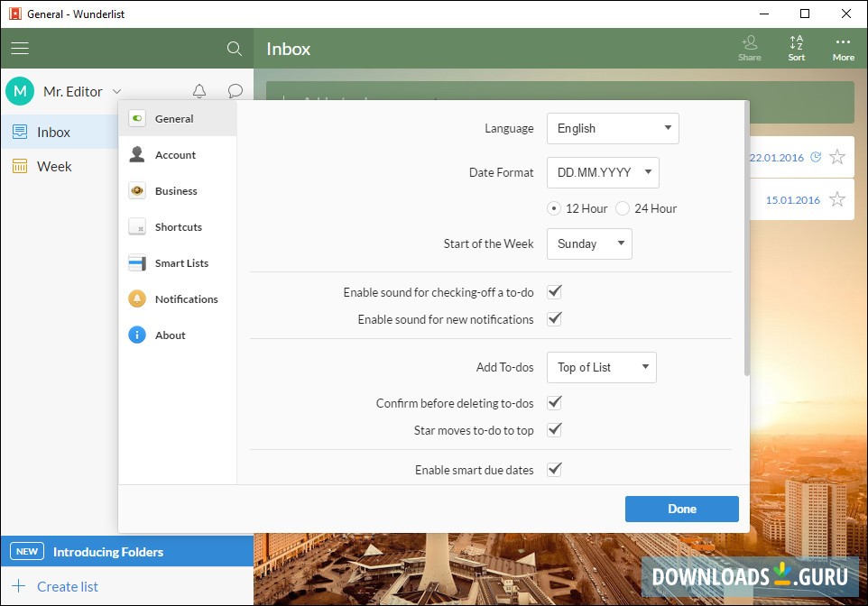
Task: Click the Mr. Editor avatar
Action: click(x=20, y=91)
